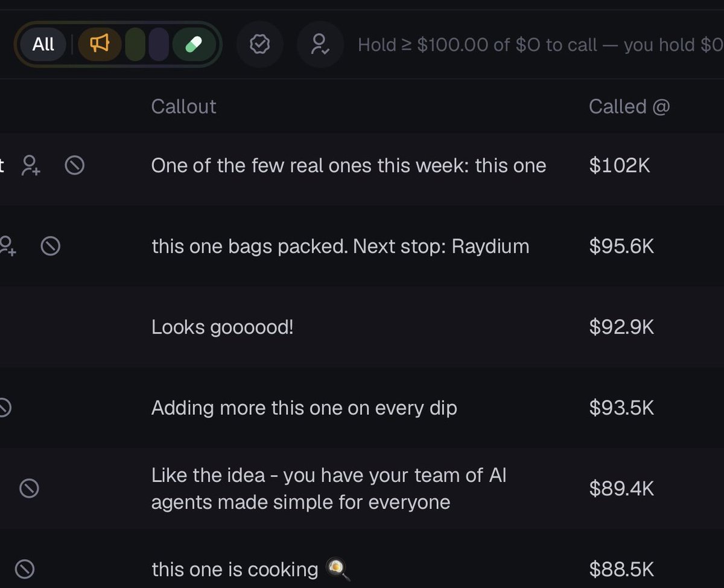
Task: Sort by the Called @ column header
Action: [629, 106]
